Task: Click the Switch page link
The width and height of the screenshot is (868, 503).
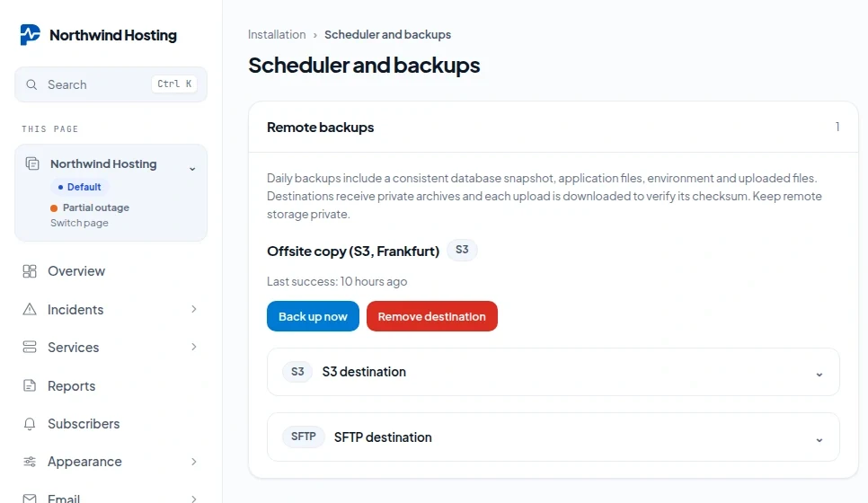Action: point(79,223)
